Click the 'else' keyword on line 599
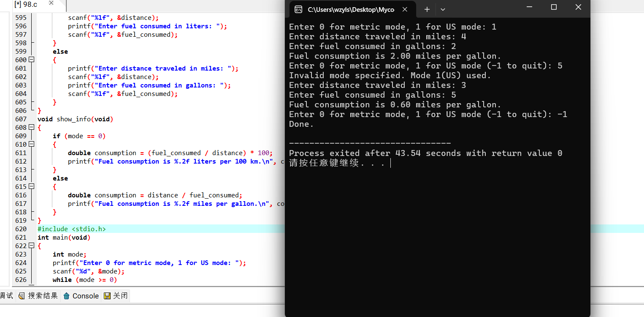Screen dimensions: 644x317 point(60,52)
